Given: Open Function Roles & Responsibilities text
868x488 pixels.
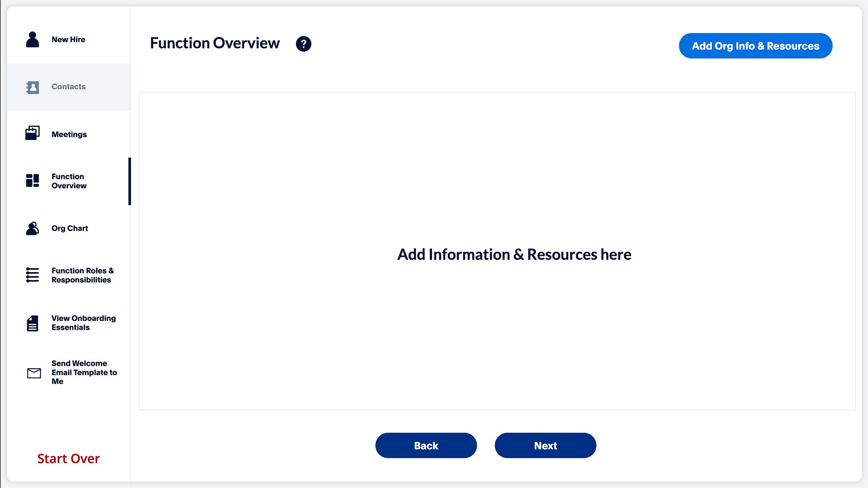Looking at the screenshot, I should (82, 275).
